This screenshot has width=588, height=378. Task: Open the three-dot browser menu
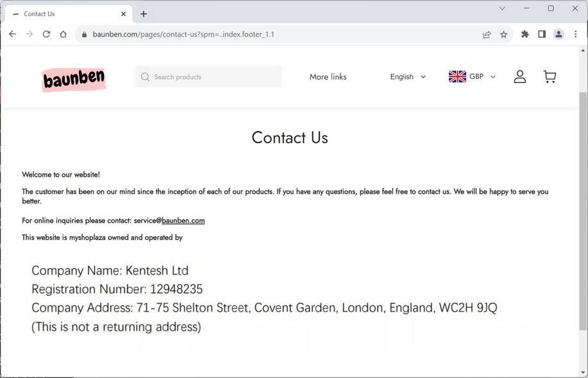[575, 34]
